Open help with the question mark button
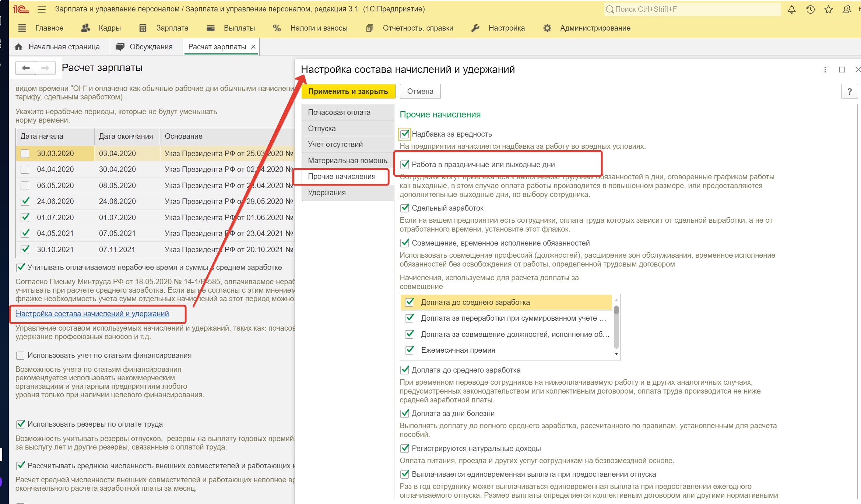This screenshot has width=861, height=504. coord(850,91)
